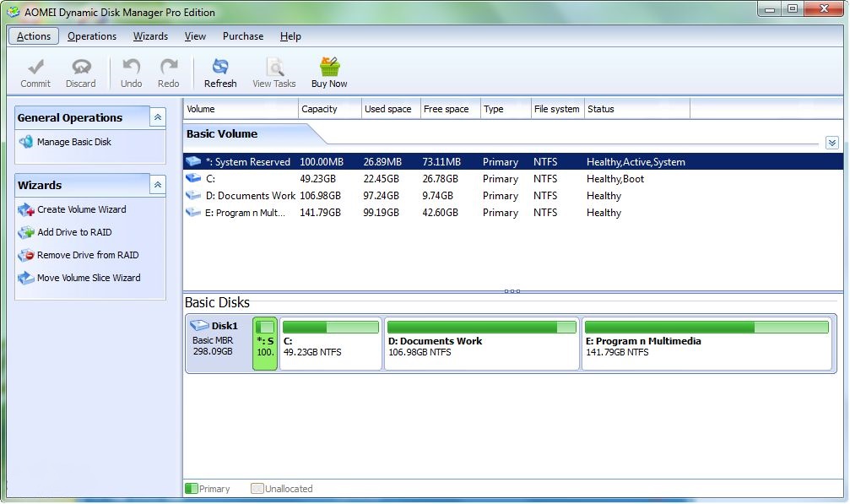Click the Discard toolbar icon

click(81, 67)
